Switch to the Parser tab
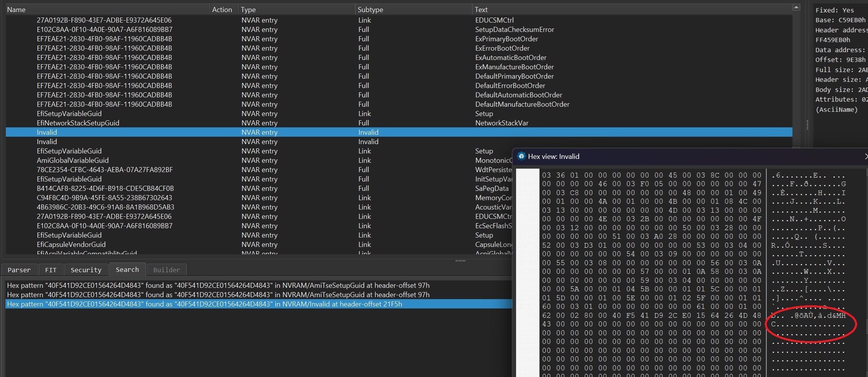Viewport: 868px width, 377px height. pos(19,270)
